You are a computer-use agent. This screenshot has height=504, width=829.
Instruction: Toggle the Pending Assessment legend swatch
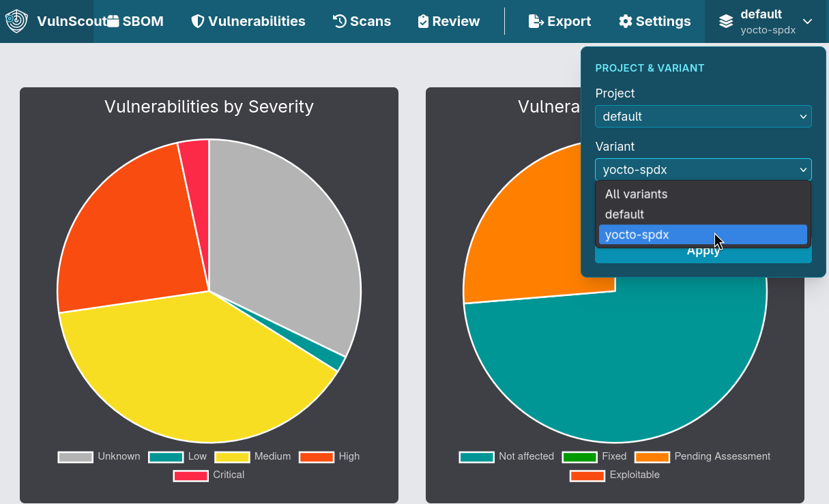tap(652, 457)
